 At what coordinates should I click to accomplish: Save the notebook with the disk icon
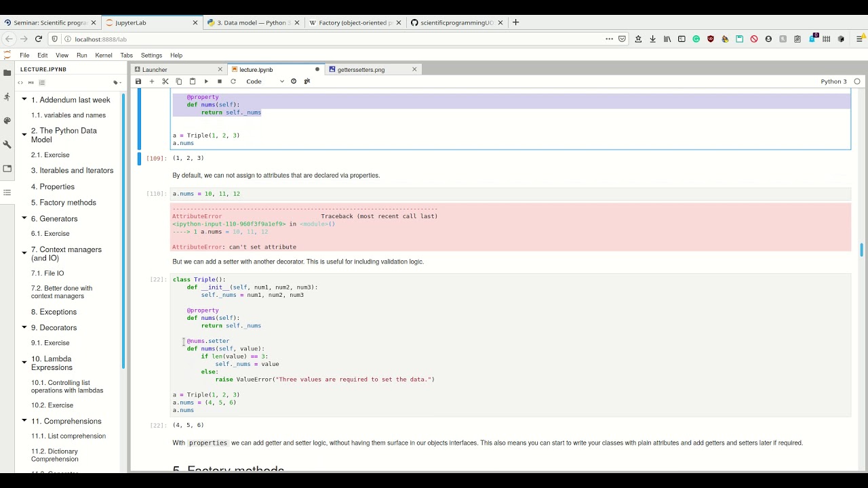click(x=138, y=81)
